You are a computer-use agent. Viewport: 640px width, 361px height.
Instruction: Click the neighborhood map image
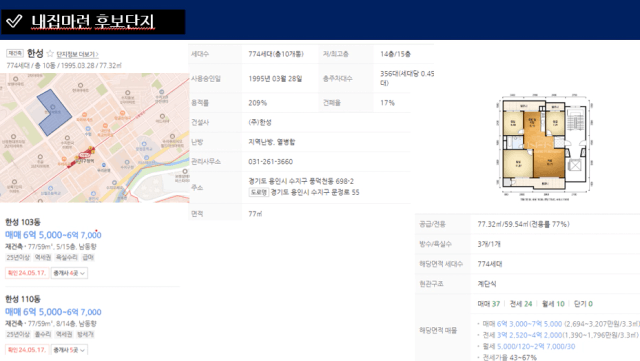pyautogui.click(x=95, y=138)
